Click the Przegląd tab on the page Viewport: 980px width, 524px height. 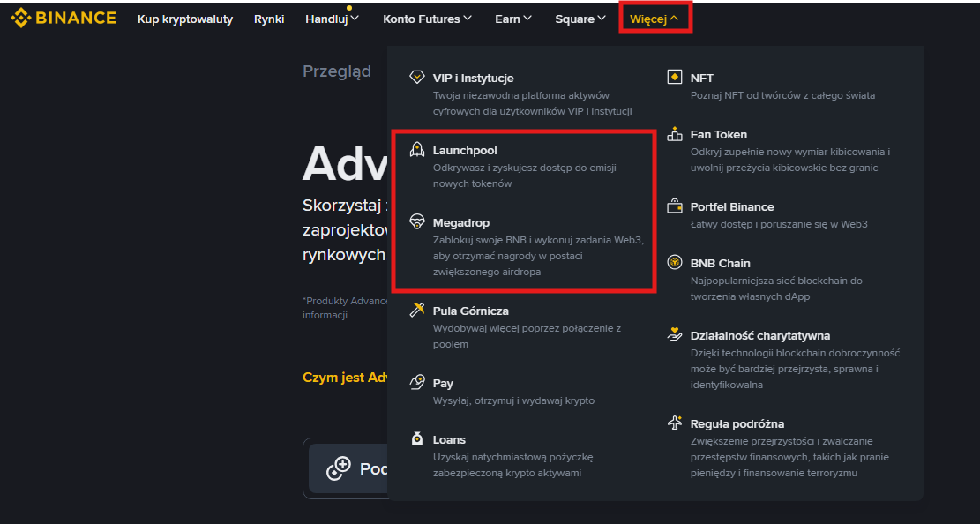[337, 71]
